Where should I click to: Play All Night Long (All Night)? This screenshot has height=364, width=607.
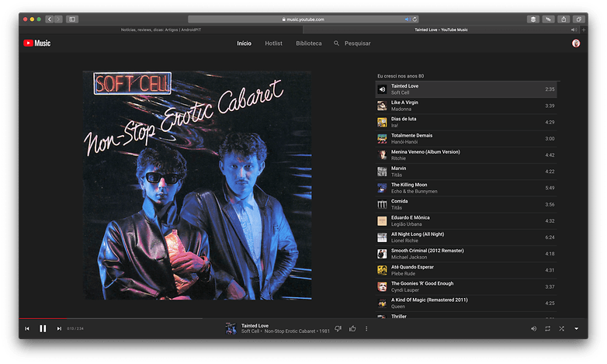(x=466, y=237)
